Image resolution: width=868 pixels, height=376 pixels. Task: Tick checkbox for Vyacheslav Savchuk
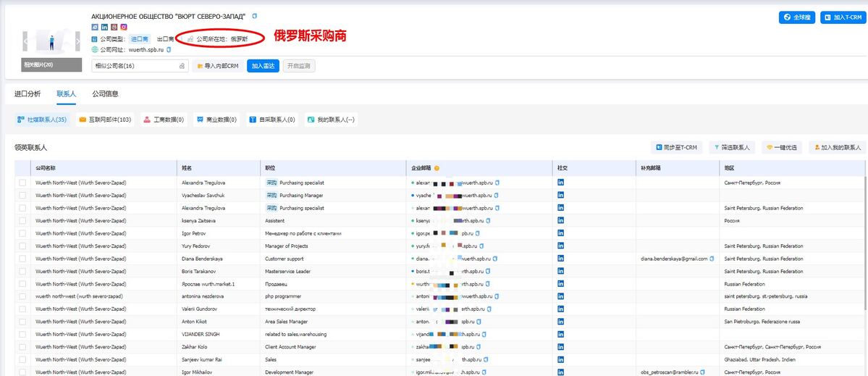pos(22,195)
